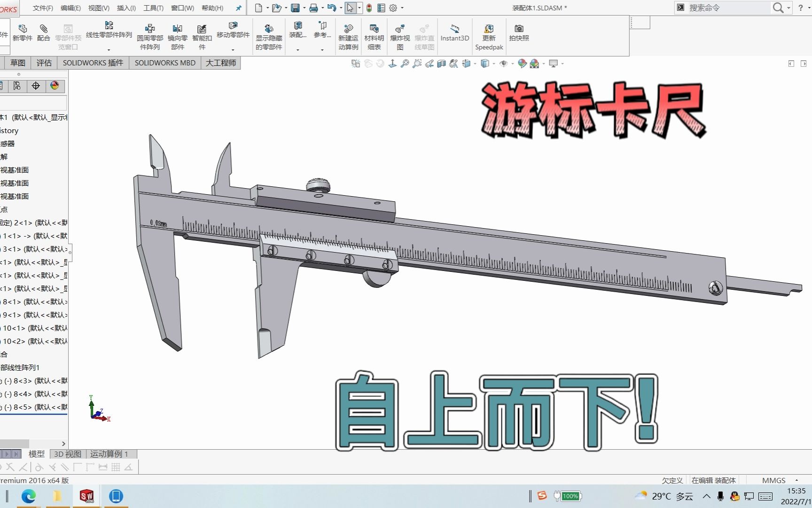Click the SOLIDWORKS MBD tab
This screenshot has height=508, width=812.
pyautogui.click(x=164, y=63)
